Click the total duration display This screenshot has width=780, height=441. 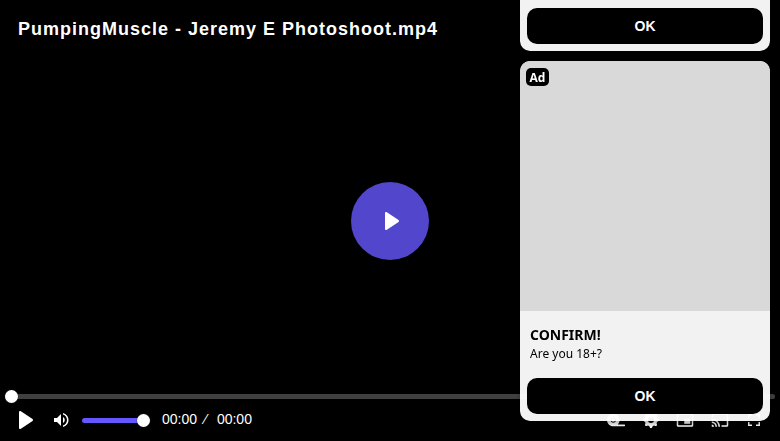(234, 419)
